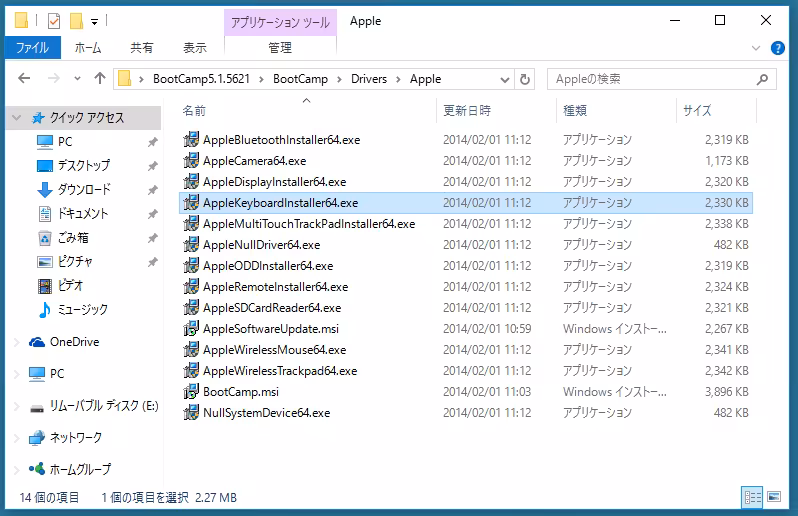Select AppleSoftwareUpdate.msi file name
Viewport: 798px width, 516px height.
pos(271,329)
